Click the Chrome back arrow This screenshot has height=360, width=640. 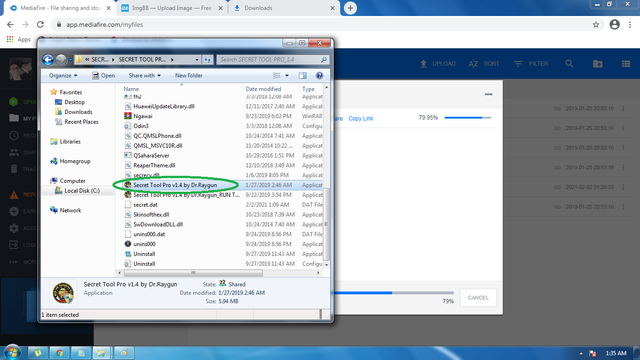[x=10, y=24]
